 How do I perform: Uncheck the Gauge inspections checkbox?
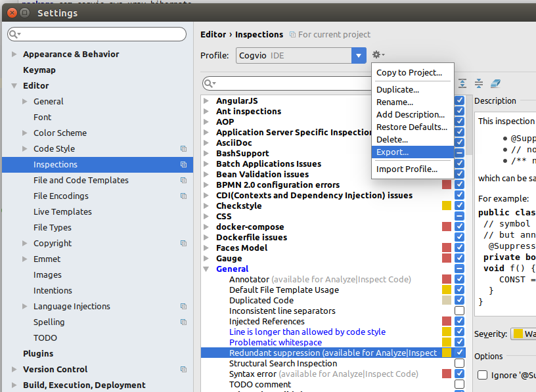click(459, 258)
